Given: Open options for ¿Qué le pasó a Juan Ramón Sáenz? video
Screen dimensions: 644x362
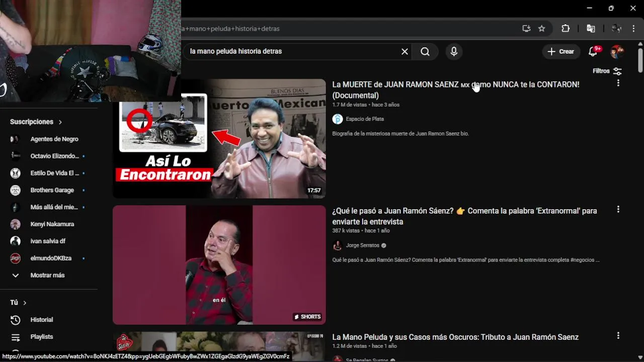Looking at the screenshot, I should coord(618,209).
